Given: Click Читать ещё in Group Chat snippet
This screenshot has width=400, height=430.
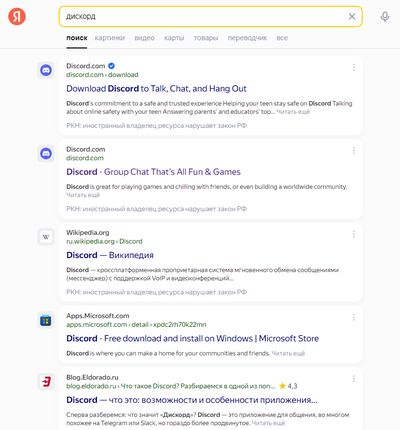Looking at the screenshot, I should coord(83,195).
